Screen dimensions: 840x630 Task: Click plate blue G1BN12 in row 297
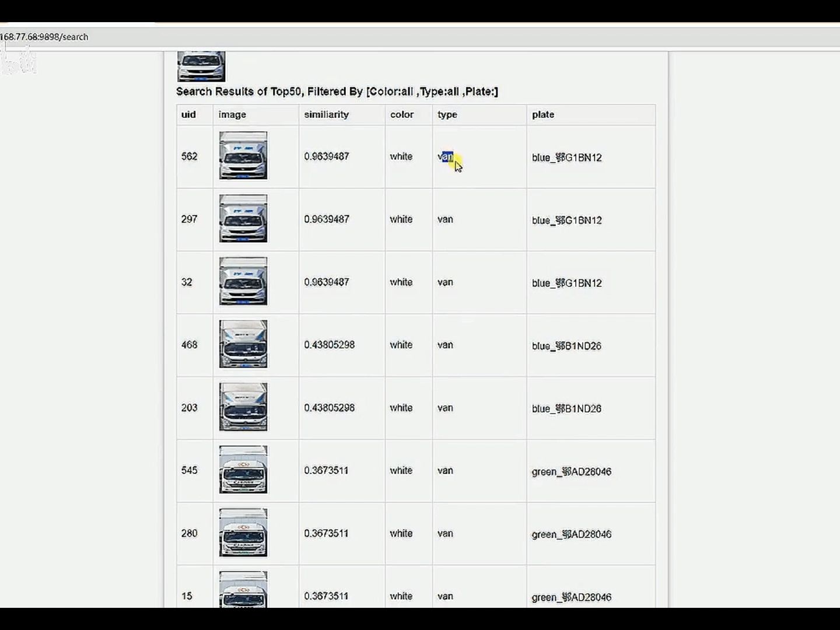(x=566, y=220)
